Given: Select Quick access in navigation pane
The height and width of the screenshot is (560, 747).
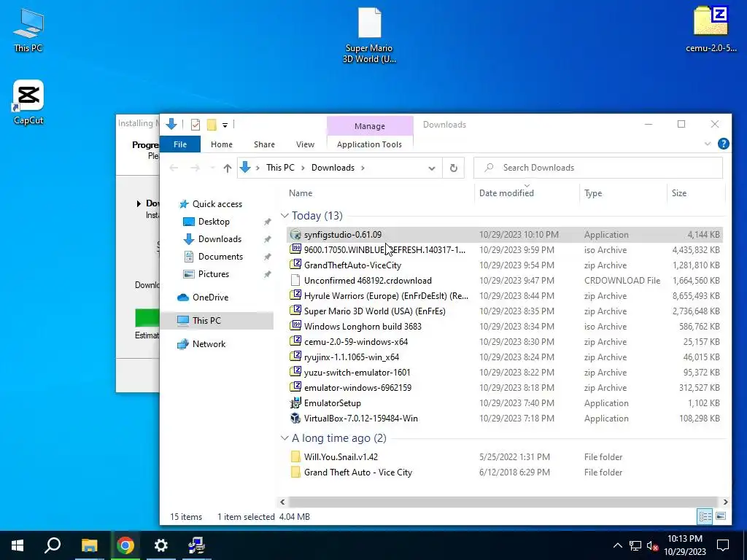Looking at the screenshot, I should click(217, 204).
